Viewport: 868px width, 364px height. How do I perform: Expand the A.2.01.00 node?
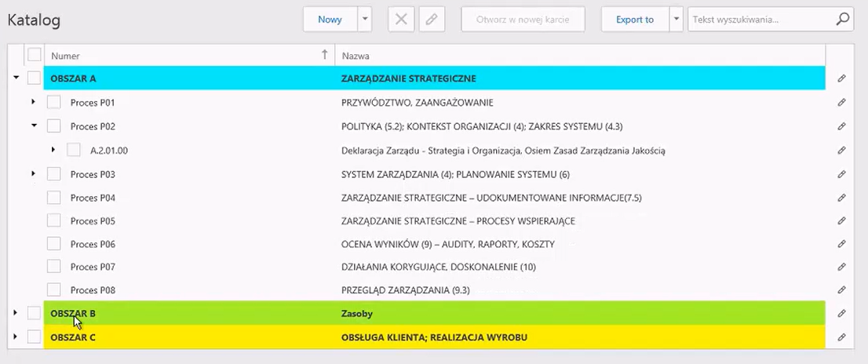pyautogui.click(x=53, y=149)
